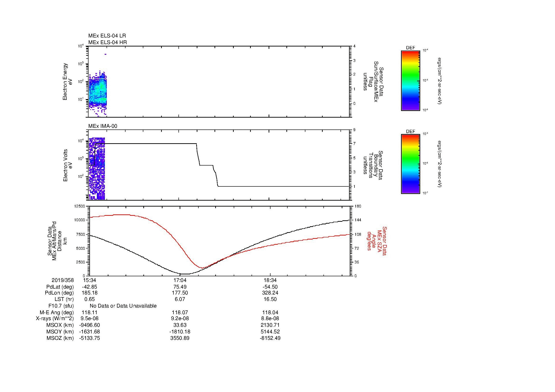Viewport: 555px width, 392px height.
Task: Click the 'M-E Ang (deg)' row label
Action: coord(57,313)
